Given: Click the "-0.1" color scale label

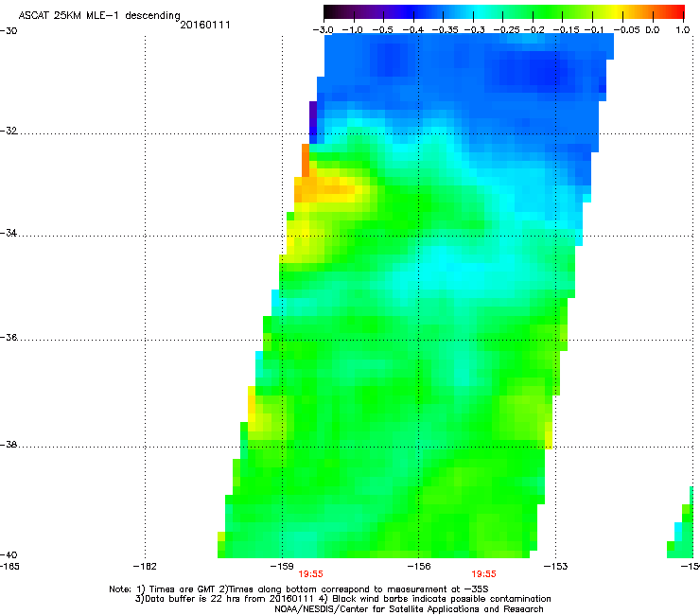Looking at the screenshot, I should 594,30.
